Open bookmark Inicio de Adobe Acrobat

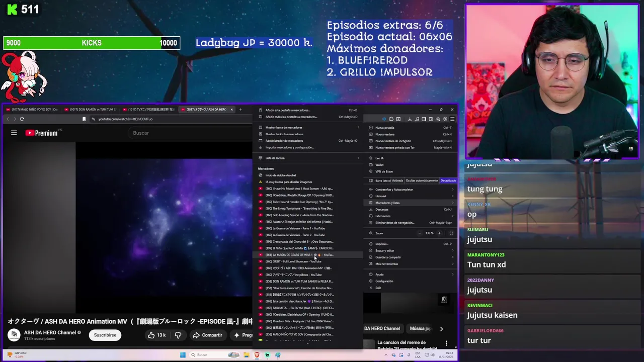click(308, 175)
